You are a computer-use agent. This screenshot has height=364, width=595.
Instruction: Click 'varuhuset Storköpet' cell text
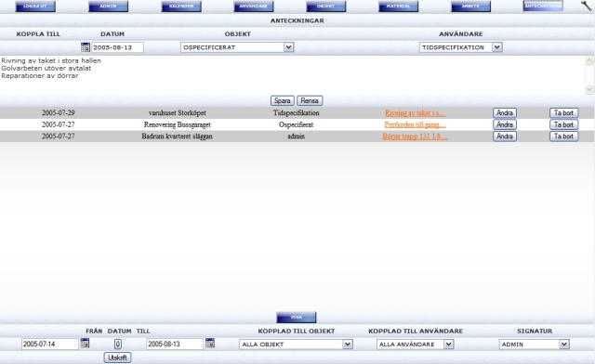click(x=178, y=113)
